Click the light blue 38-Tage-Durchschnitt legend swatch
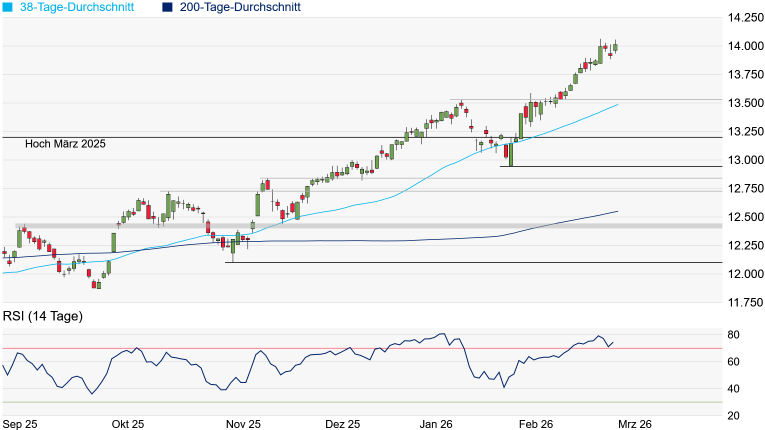The image size is (765, 430). (x=8, y=7)
